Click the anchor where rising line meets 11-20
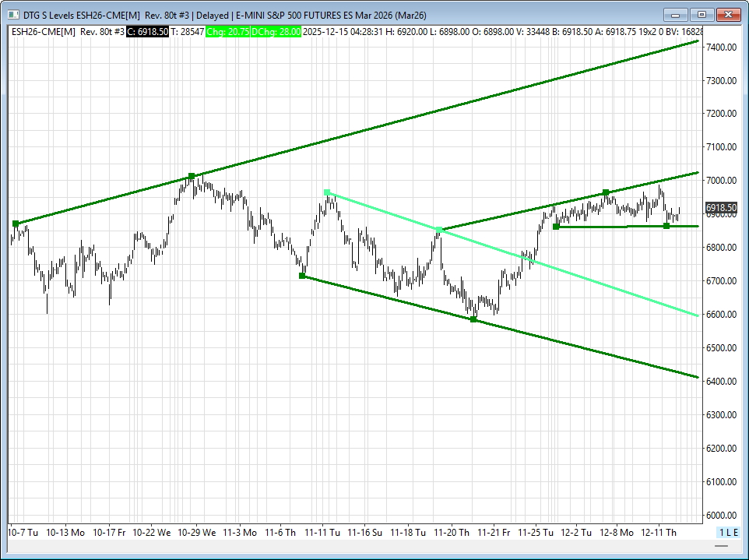Screen dimensions: 749x560 pyautogui.click(x=439, y=231)
